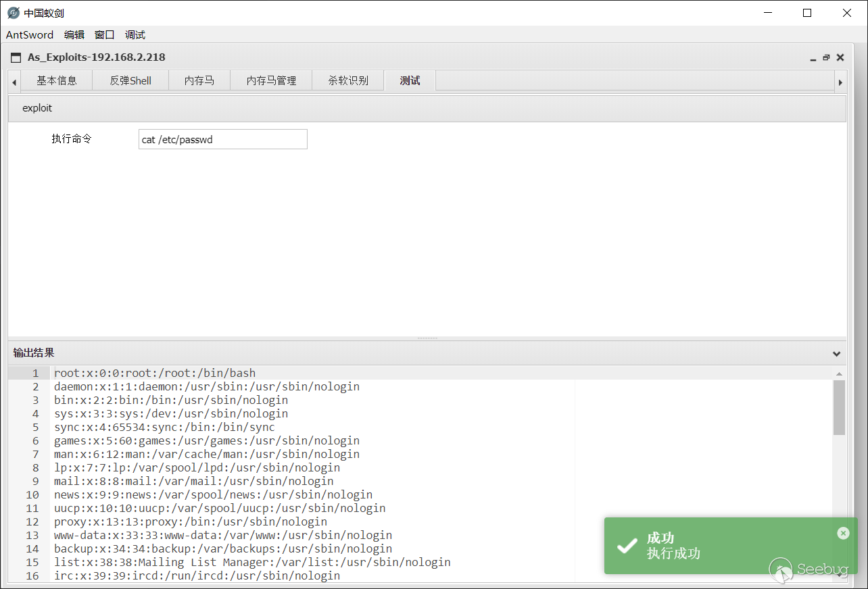The image size is (868, 589).
Task: Restore the As_Exploits inner panel size
Action: tap(826, 58)
